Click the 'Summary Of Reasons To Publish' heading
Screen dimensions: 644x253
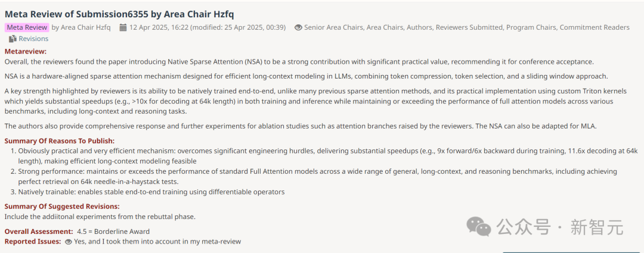[60, 140]
